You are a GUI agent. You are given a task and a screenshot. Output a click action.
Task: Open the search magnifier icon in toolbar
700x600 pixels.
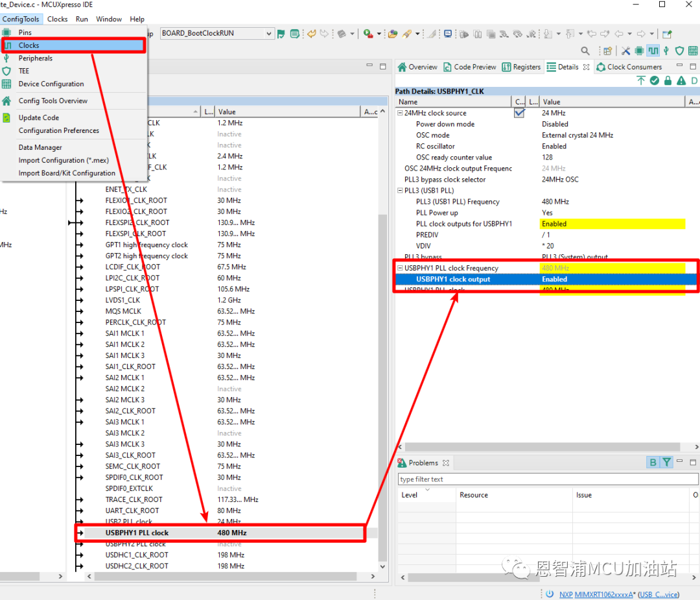[585, 51]
